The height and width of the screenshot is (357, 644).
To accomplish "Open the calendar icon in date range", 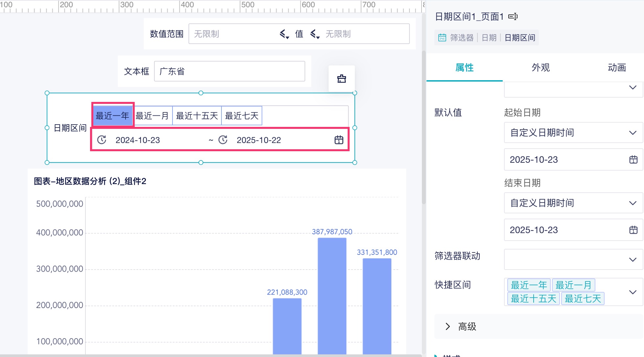I will pos(339,140).
